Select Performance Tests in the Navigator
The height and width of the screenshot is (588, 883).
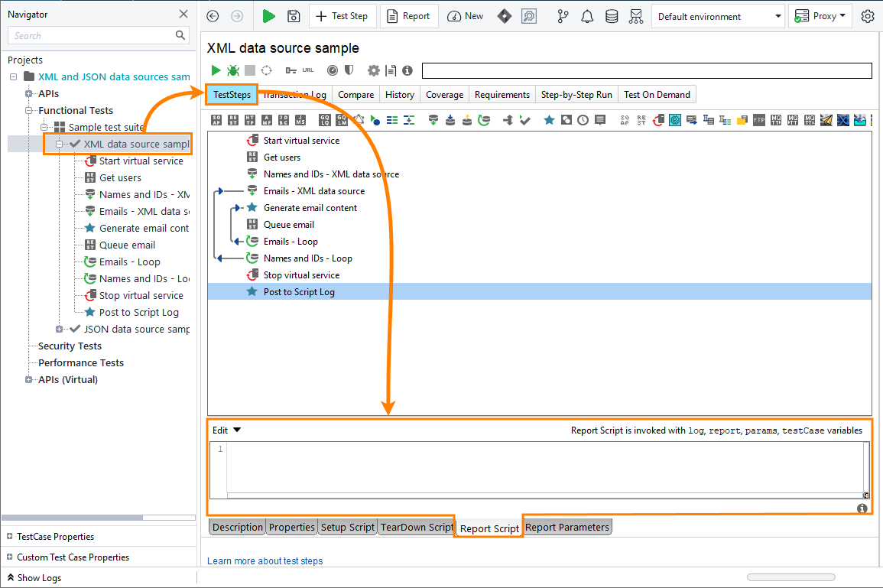[x=81, y=362]
